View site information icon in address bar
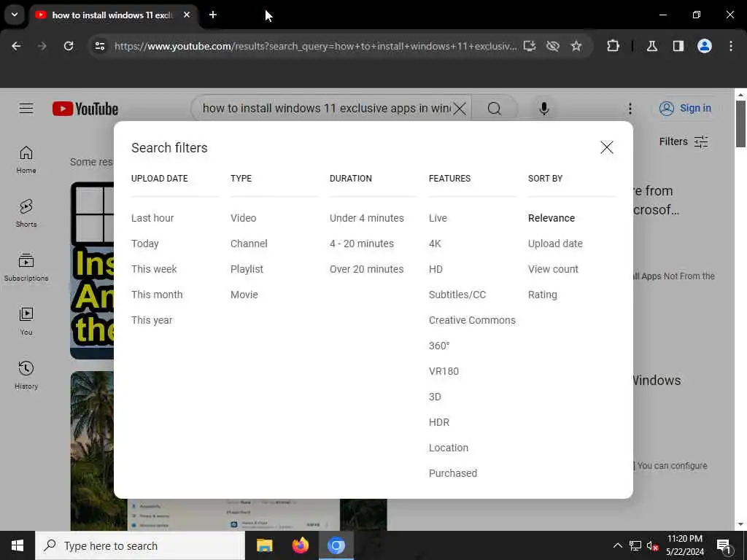Viewport: 747px width, 560px height. [99, 46]
